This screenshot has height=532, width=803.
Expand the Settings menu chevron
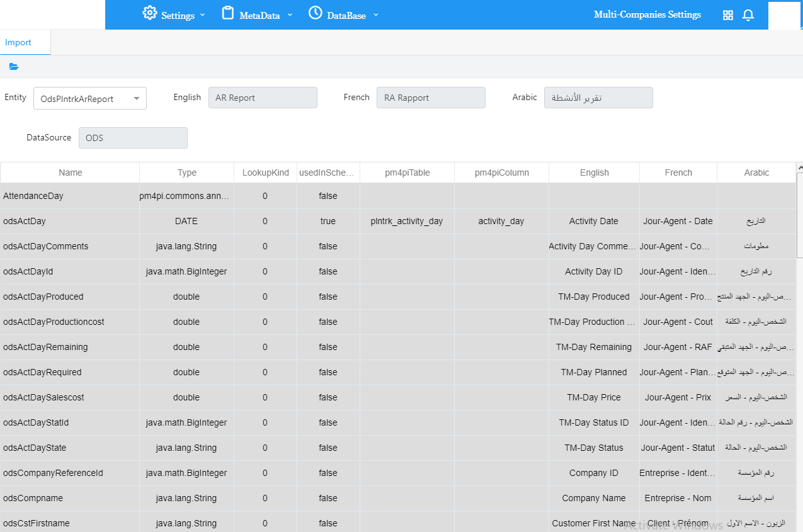(x=203, y=15)
